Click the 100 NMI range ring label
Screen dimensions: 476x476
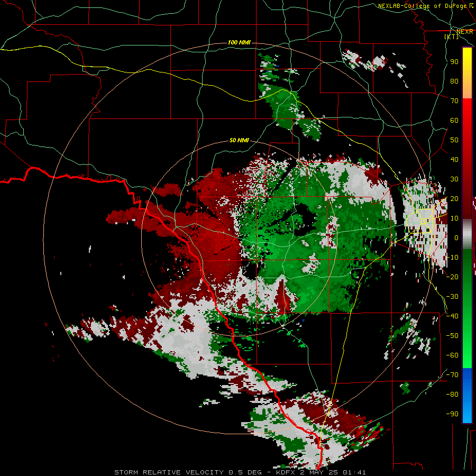pyautogui.click(x=239, y=42)
